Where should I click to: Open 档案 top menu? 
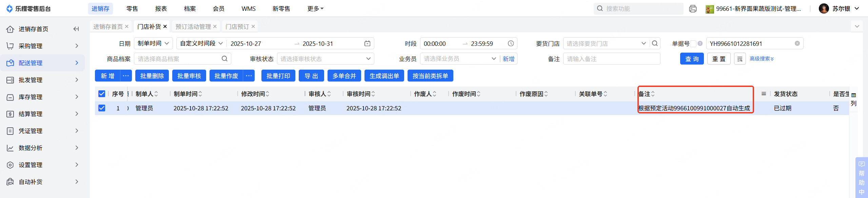click(190, 8)
